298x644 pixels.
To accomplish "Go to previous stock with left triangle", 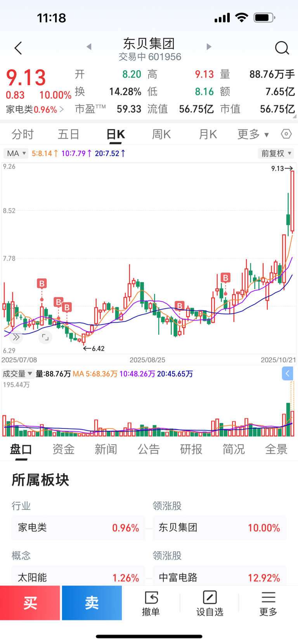I will coord(89,47).
